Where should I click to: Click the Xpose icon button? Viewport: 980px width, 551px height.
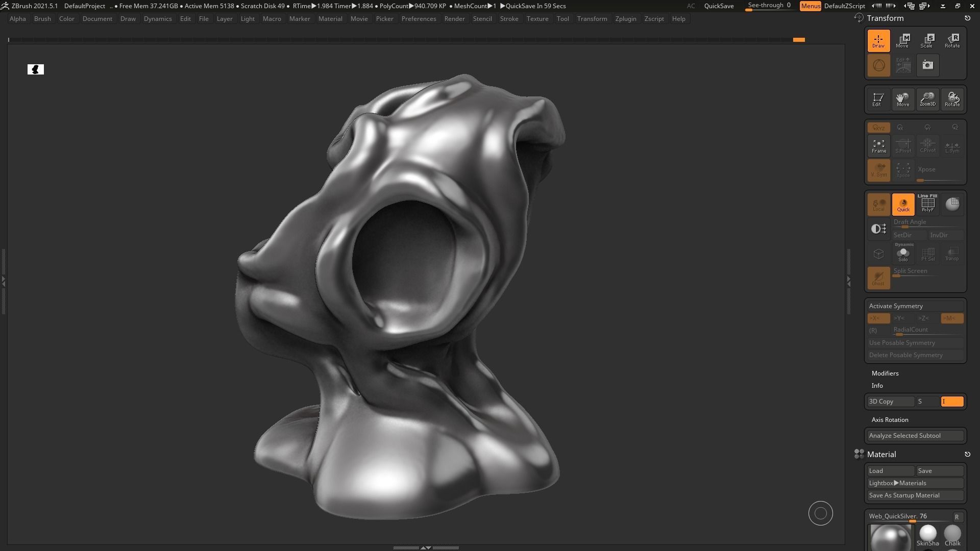point(903,170)
